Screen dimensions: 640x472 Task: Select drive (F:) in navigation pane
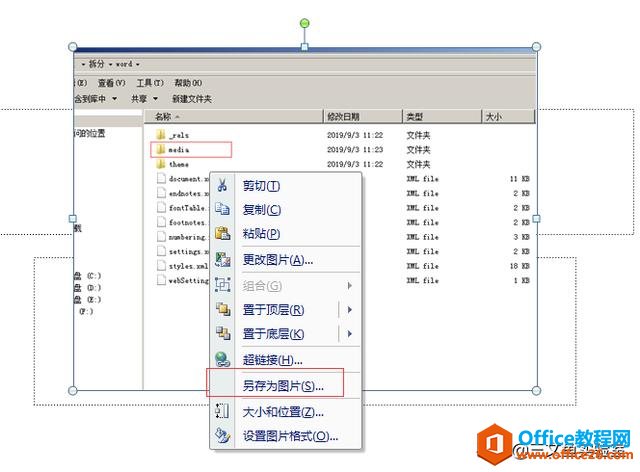click(x=86, y=311)
